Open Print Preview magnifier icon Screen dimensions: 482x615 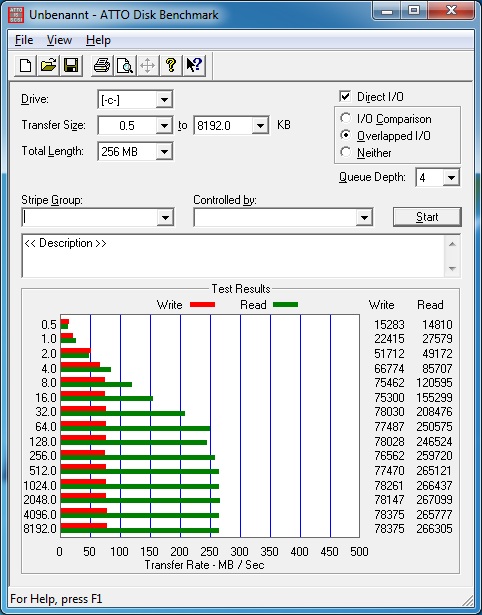(125, 65)
